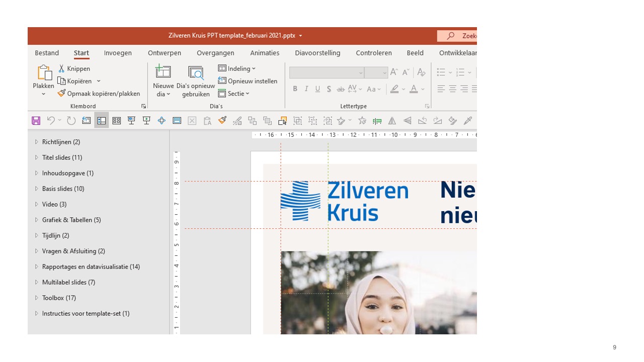Open the Diavoorstelling tab
Screen dimensions: 644x362
pos(317,53)
